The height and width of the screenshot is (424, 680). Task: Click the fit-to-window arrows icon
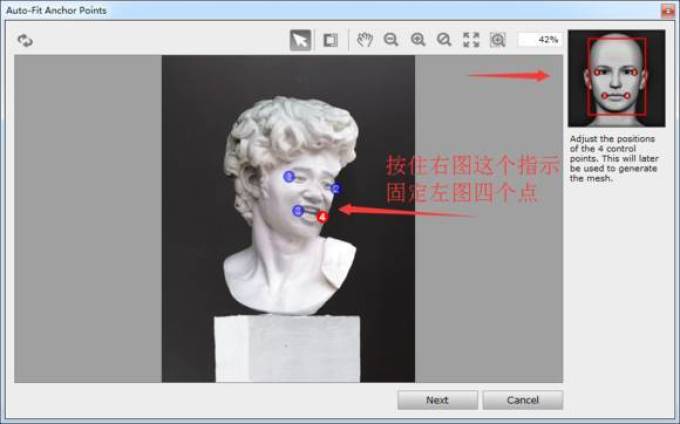(471, 40)
